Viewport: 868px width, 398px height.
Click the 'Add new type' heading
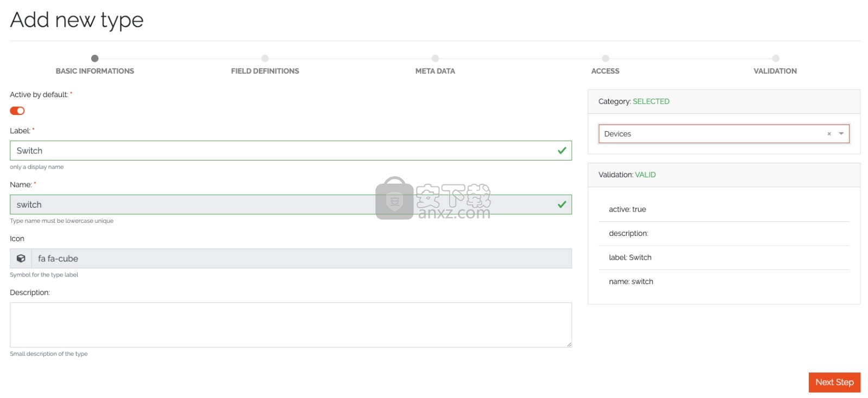pos(77,20)
